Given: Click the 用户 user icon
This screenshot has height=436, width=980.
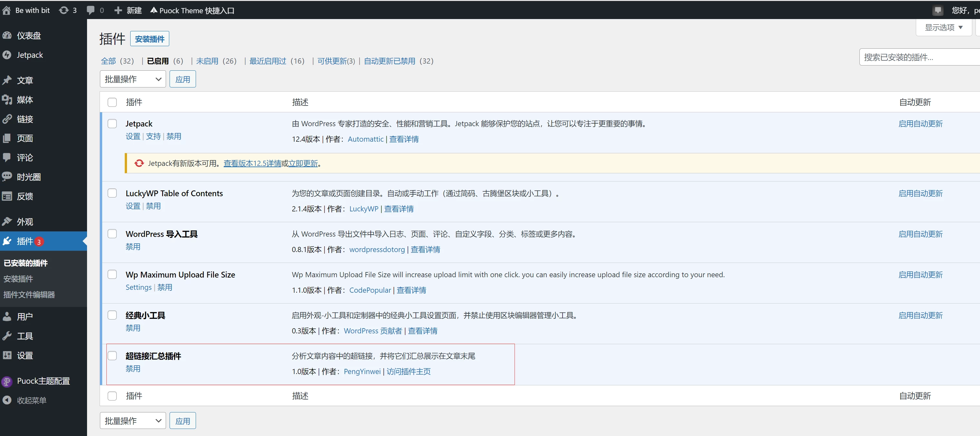Looking at the screenshot, I should (7, 317).
